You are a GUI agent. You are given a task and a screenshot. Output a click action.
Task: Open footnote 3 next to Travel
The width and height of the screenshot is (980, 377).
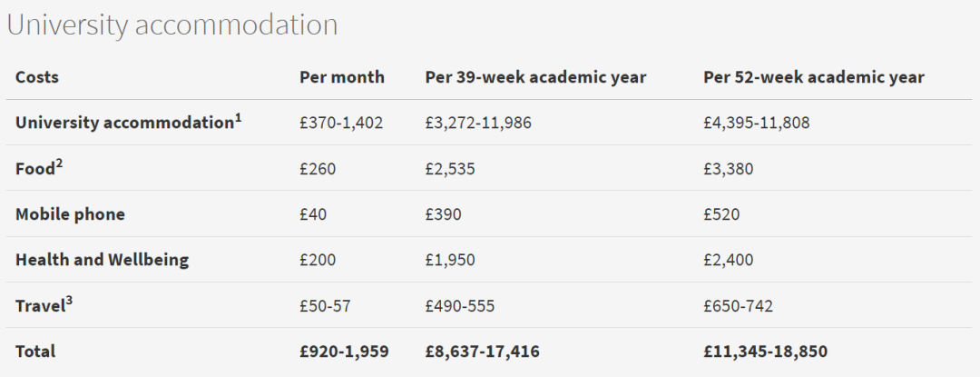coord(69,302)
